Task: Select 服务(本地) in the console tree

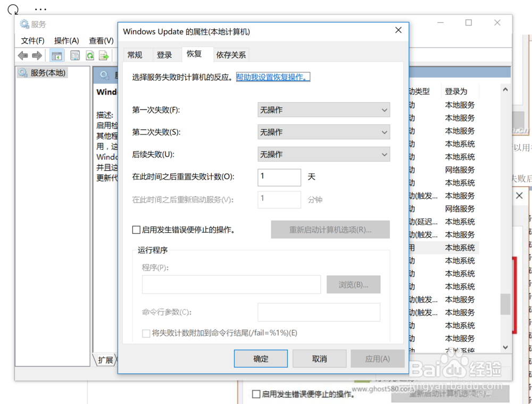Action: click(x=43, y=73)
